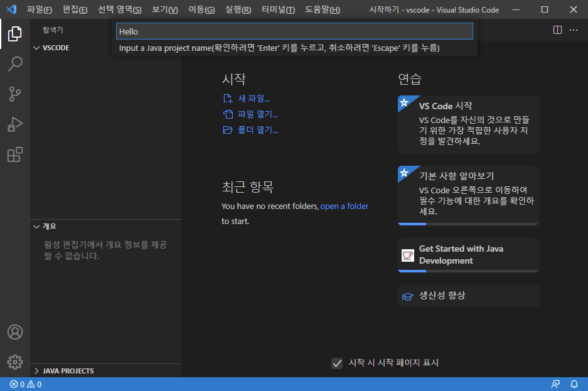This screenshot has width=588, height=391.
Task: Open the 실행(R) menu
Action: coord(238,10)
